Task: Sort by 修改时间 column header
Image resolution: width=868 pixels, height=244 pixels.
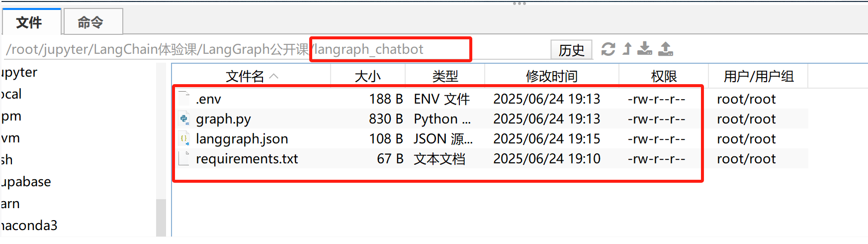Action: pyautogui.click(x=551, y=76)
